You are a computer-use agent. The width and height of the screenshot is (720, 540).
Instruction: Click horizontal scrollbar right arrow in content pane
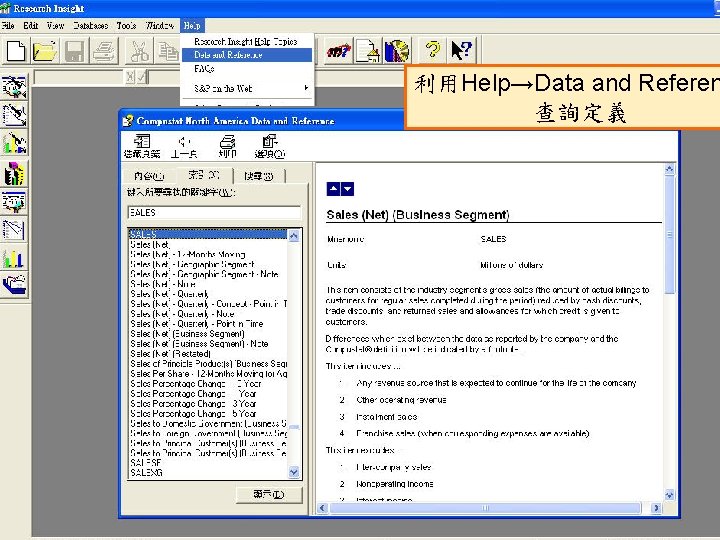tap(656, 508)
